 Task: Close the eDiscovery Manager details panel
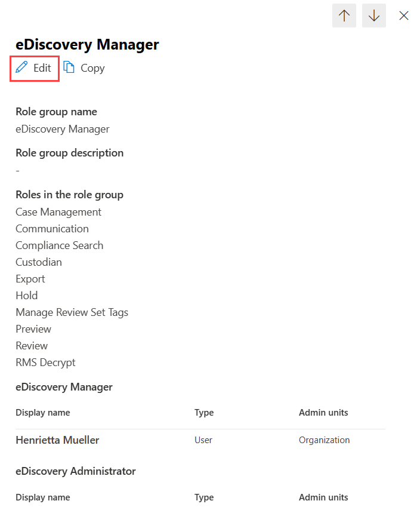[x=404, y=16]
